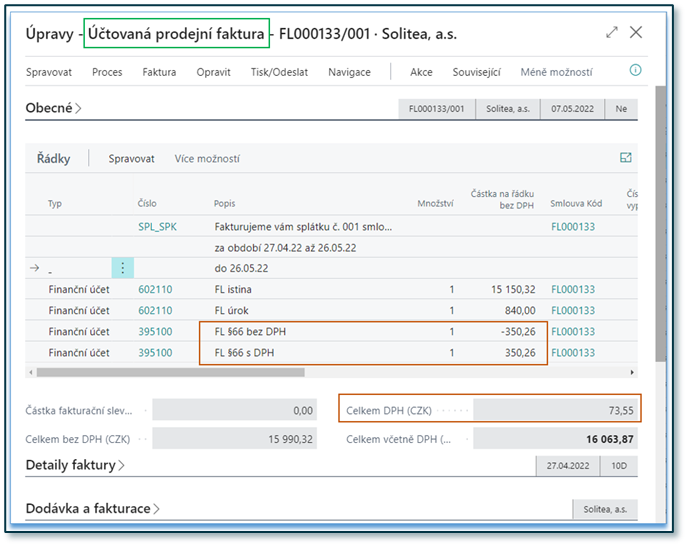Expand the Detaily faktury section
The width and height of the screenshot is (687, 546).
pyautogui.click(x=75, y=465)
